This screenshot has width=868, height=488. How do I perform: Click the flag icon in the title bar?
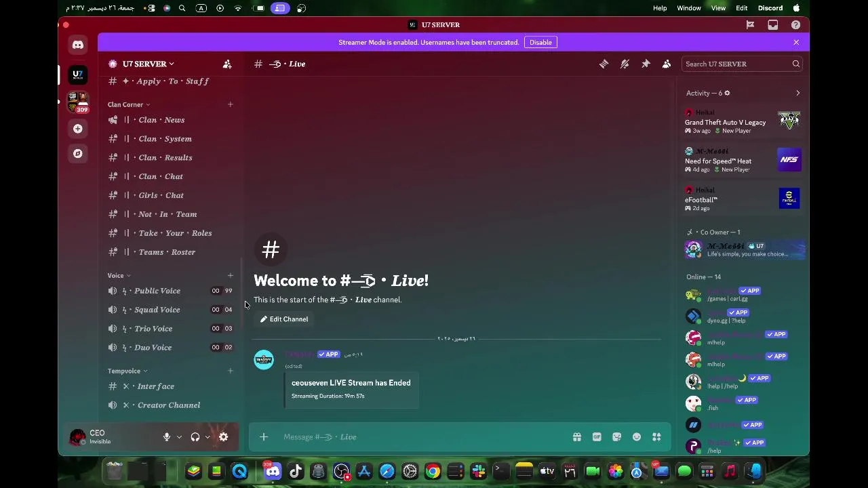pos(750,25)
